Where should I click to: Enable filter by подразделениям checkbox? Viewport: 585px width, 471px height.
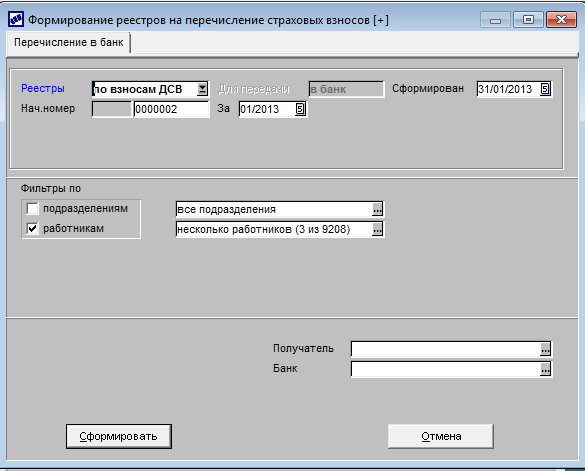coord(32,208)
